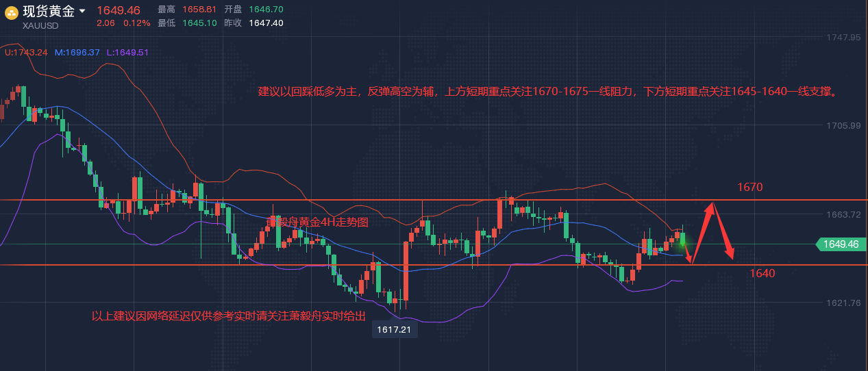Select the Bollinger upper band U:1743.24 label
This screenshot has width=868, height=371.
pyautogui.click(x=26, y=52)
